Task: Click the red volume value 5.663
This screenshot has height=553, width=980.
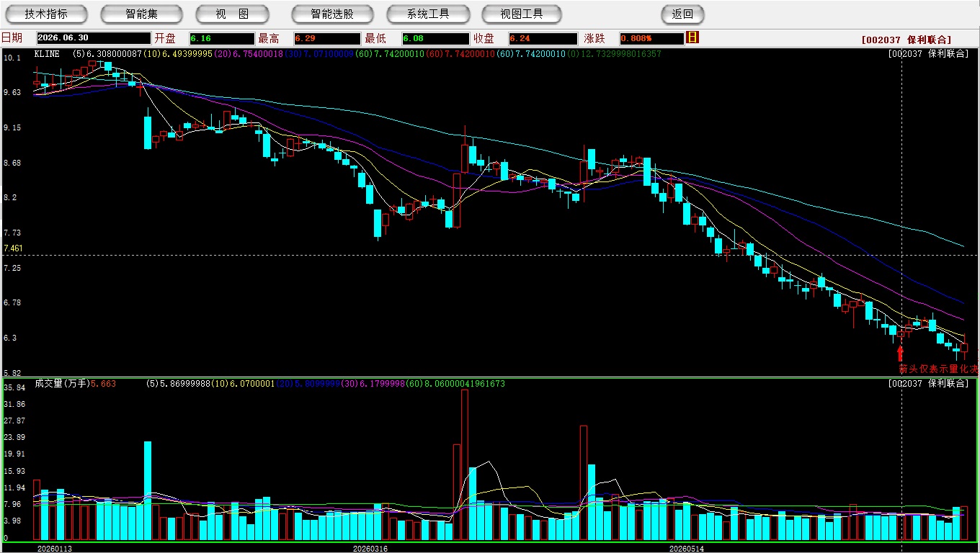Action: click(103, 384)
